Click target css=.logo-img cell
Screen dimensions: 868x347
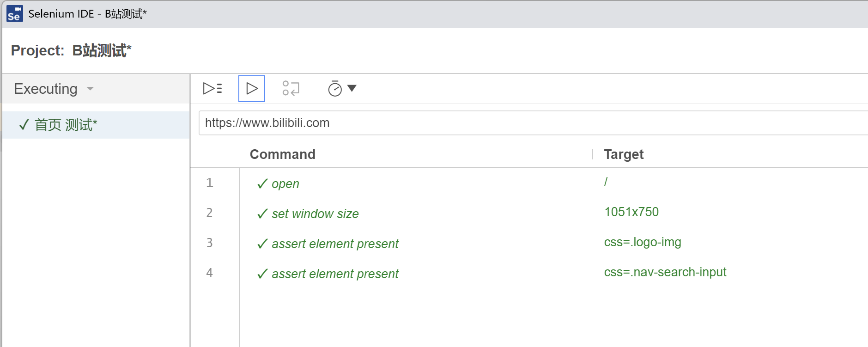643,242
